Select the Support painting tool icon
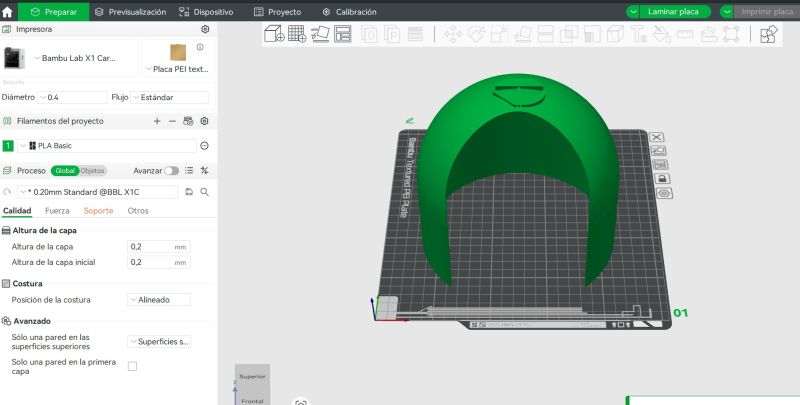 click(x=592, y=35)
